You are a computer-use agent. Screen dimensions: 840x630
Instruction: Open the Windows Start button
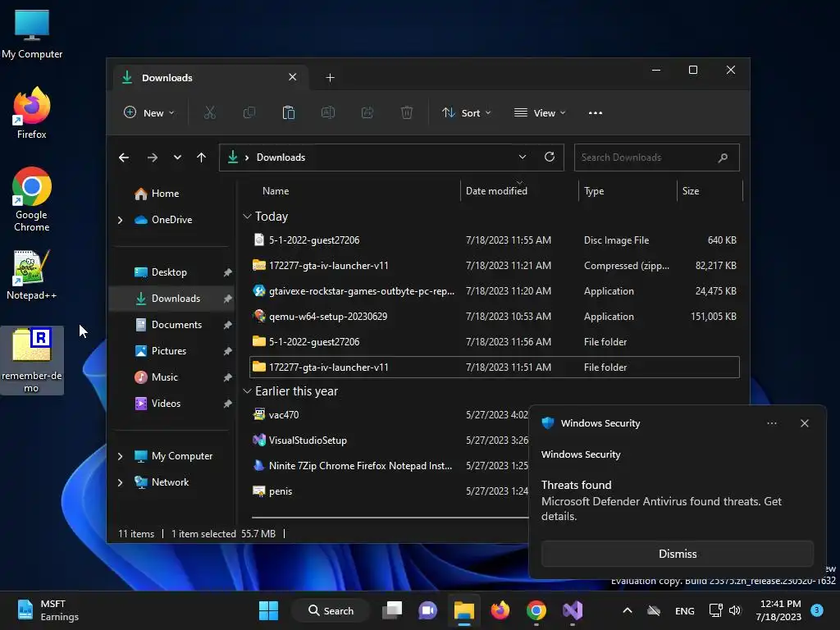pyautogui.click(x=268, y=610)
